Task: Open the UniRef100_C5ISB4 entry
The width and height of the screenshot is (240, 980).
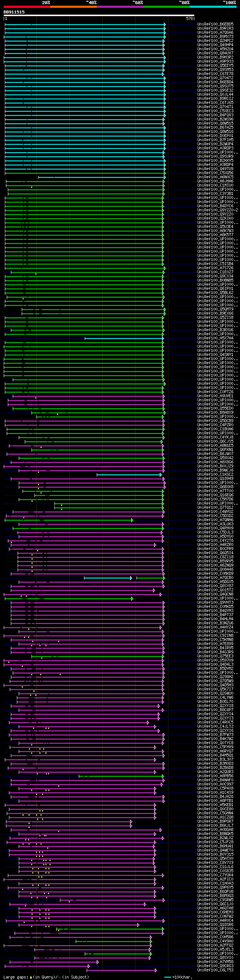Action: 215,264
